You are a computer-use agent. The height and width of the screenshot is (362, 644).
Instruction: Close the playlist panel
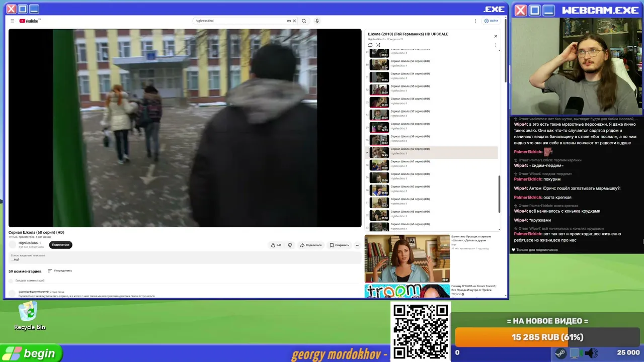pos(496,36)
